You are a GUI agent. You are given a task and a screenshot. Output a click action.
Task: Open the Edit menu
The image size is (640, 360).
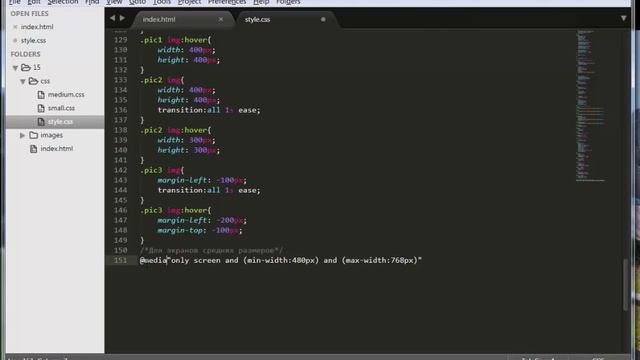tap(34, 2)
